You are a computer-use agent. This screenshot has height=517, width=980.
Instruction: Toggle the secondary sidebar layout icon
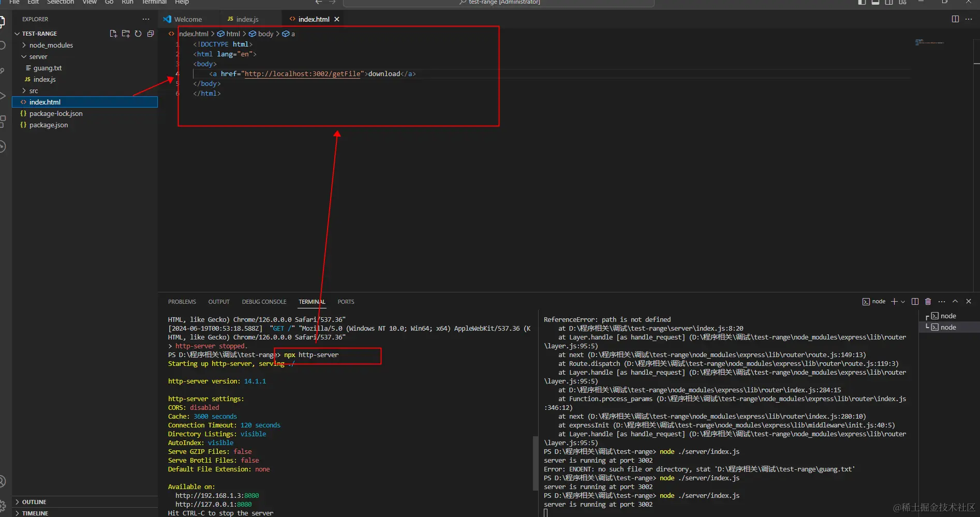(888, 2)
